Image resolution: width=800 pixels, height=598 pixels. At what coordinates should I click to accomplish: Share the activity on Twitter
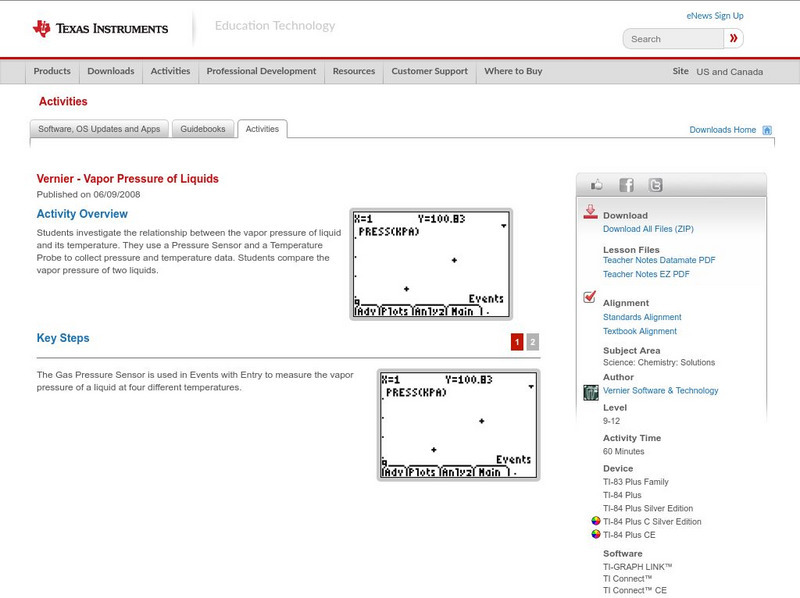click(x=655, y=184)
